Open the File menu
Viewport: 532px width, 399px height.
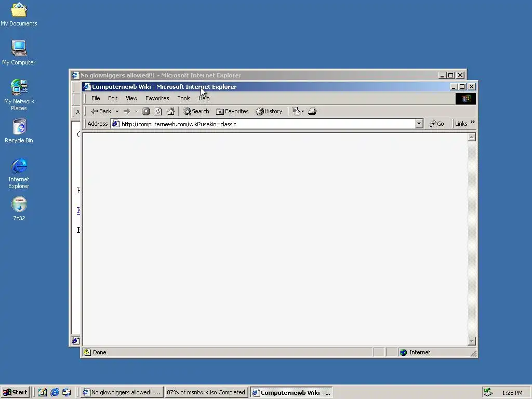tap(96, 98)
